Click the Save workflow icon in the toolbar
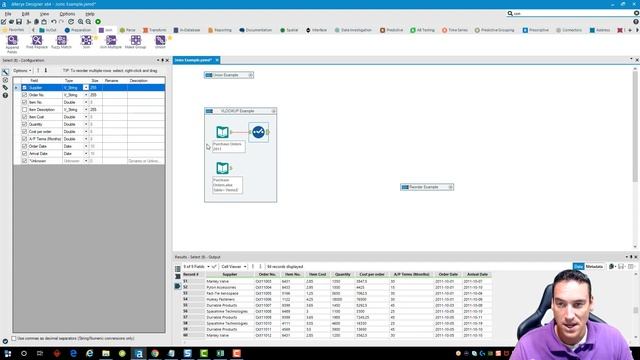The height and width of the screenshot is (360, 640). (x=19, y=22)
